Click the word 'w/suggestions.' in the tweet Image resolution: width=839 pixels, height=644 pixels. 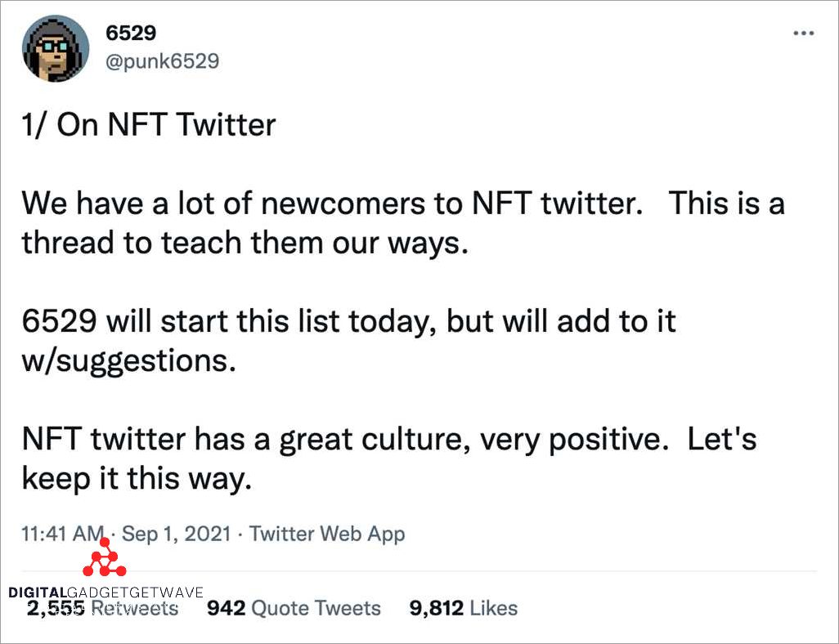coord(129,360)
